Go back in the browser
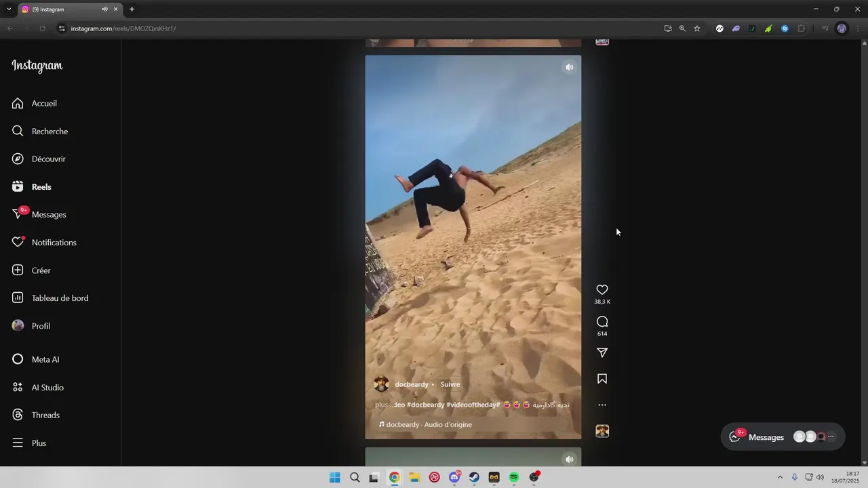Image resolution: width=868 pixels, height=488 pixels. coord(9,28)
